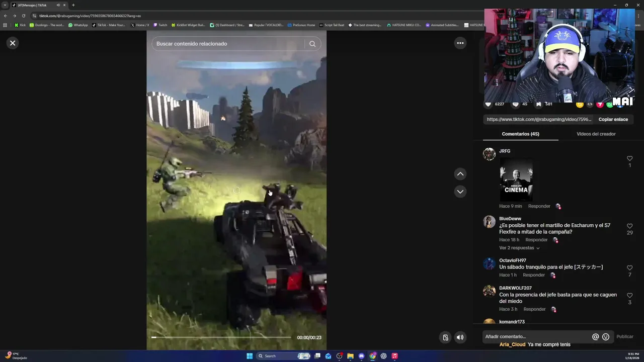
Task: Mute the video with speaker icon
Action: coord(460,337)
